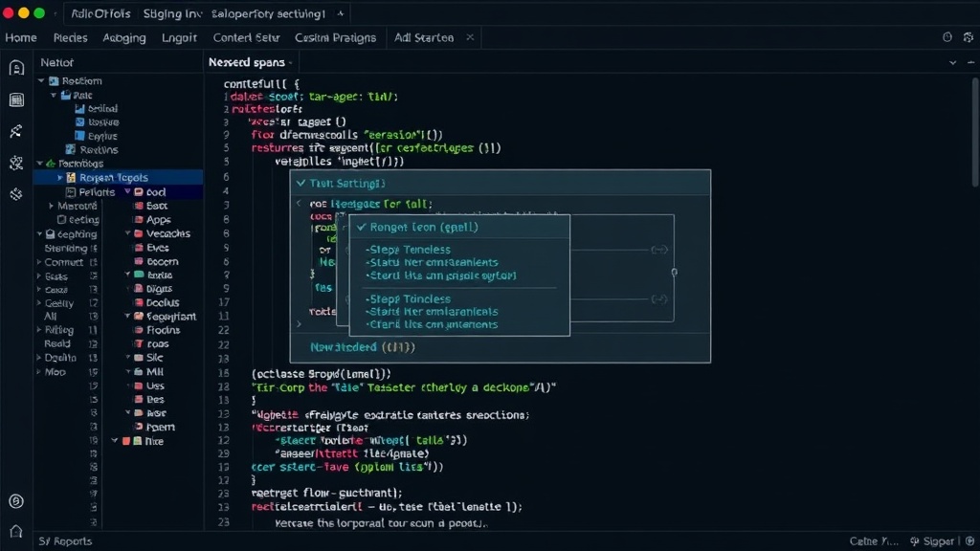Select the third activity bar tool icon
This screenshot has width=980, height=551.
click(16, 131)
